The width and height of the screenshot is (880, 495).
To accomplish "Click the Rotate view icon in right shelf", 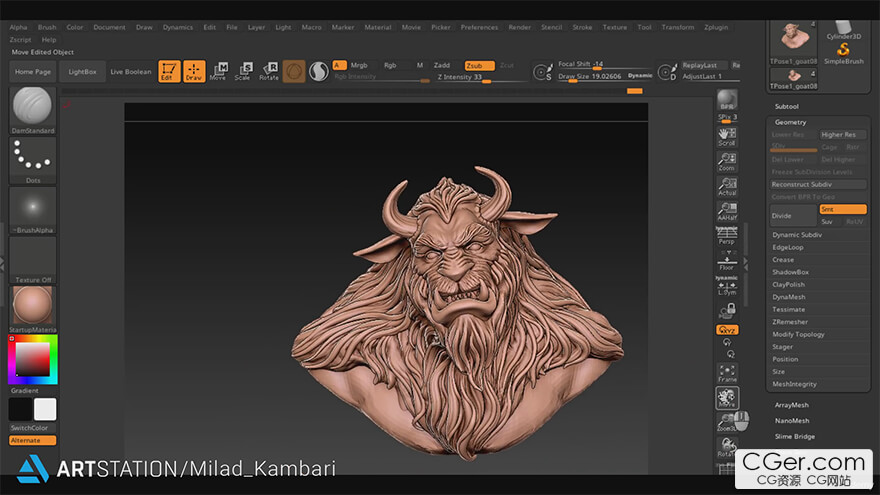I will tap(727, 447).
